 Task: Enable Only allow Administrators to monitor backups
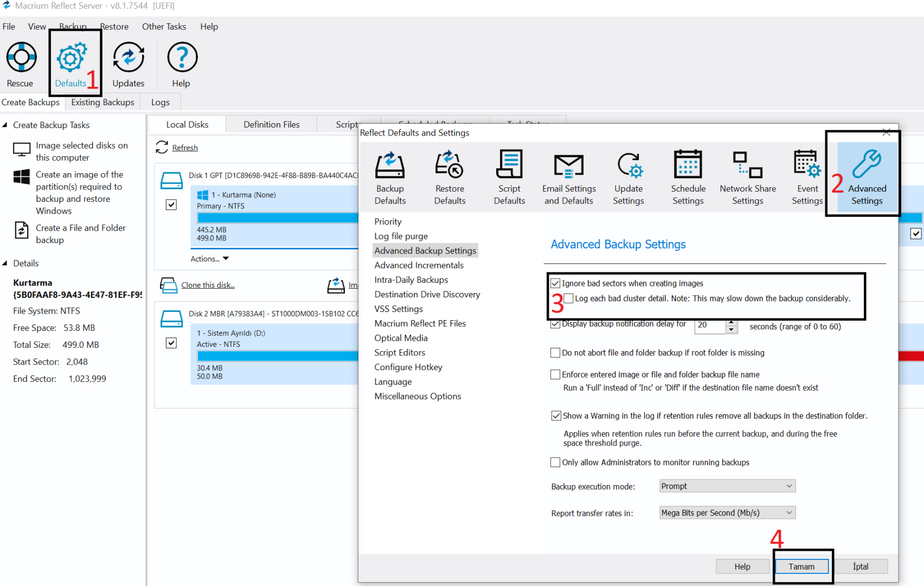(555, 462)
